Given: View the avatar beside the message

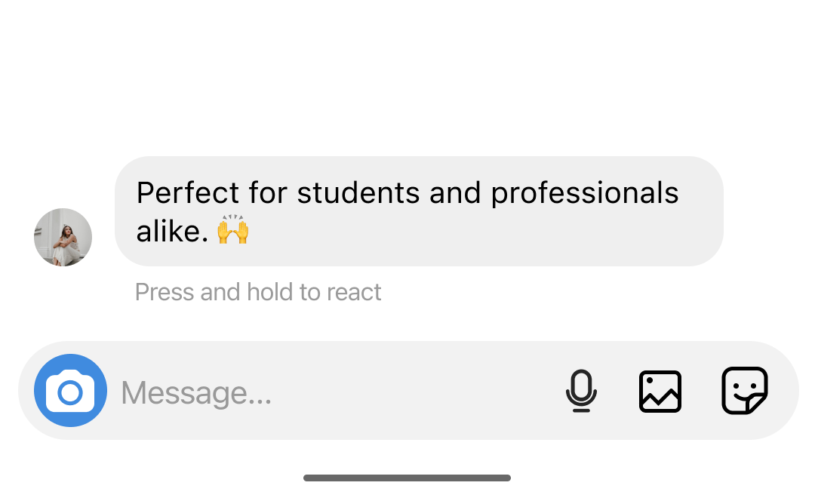Looking at the screenshot, I should (x=63, y=237).
